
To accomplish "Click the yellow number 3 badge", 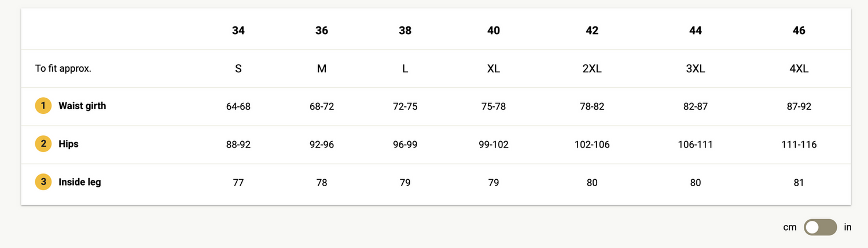I will [x=43, y=183].
